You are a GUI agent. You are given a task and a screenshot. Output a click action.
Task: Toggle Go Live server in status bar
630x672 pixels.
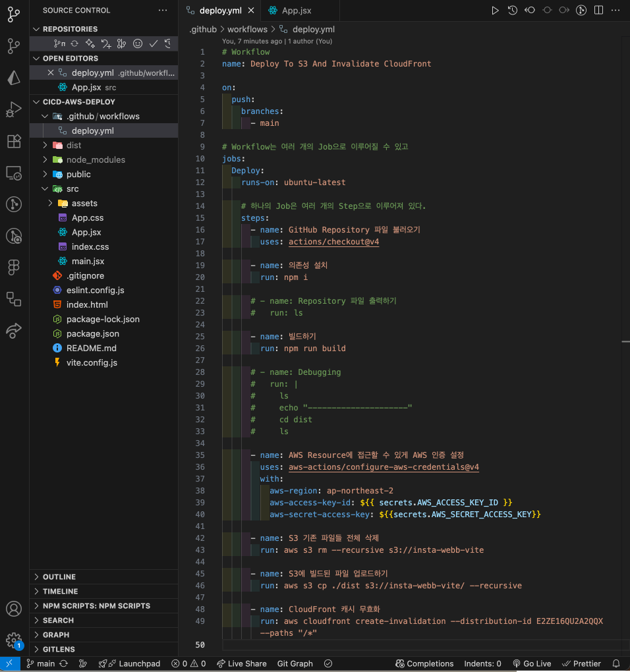click(x=532, y=663)
